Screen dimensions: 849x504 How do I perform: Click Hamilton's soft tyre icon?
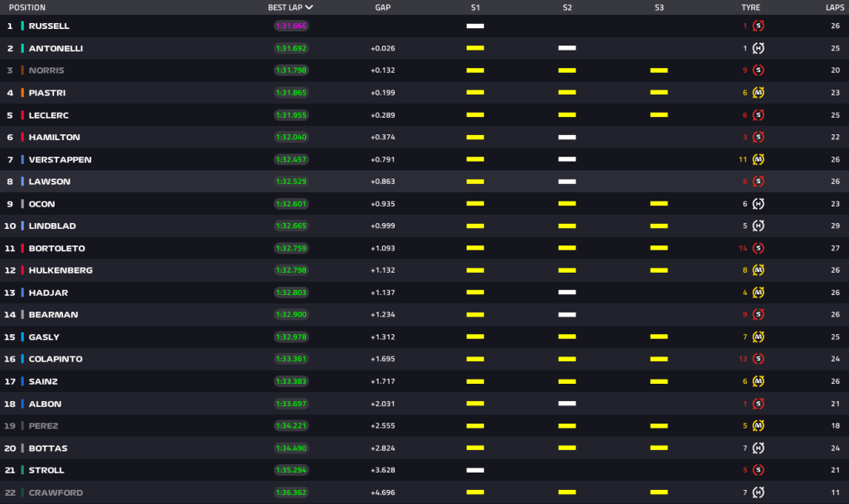click(758, 137)
